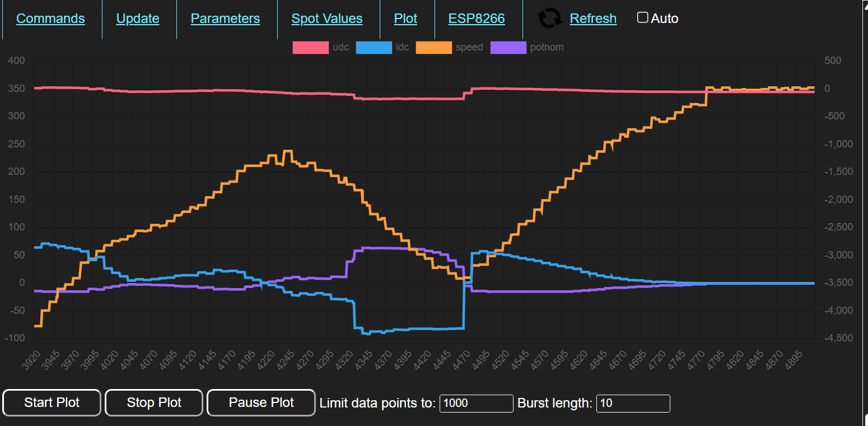
Task: Hide the udc dataset via its legend label
Action: [x=340, y=48]
